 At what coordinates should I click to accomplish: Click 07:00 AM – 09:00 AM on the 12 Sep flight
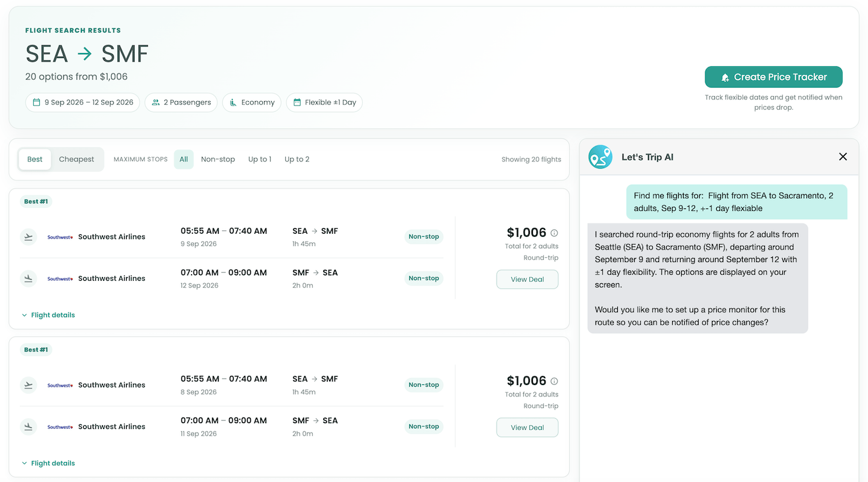click(x=224, y=272)
